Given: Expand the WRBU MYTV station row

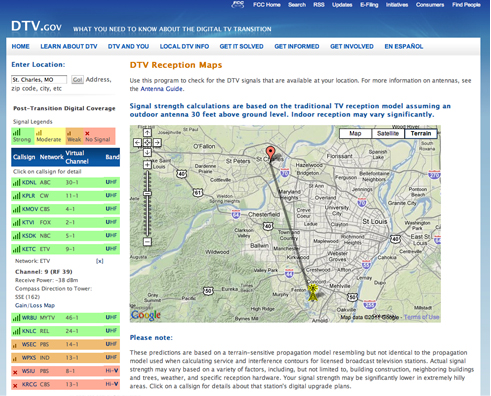Looking at the screenshot, I should (65, 318).
